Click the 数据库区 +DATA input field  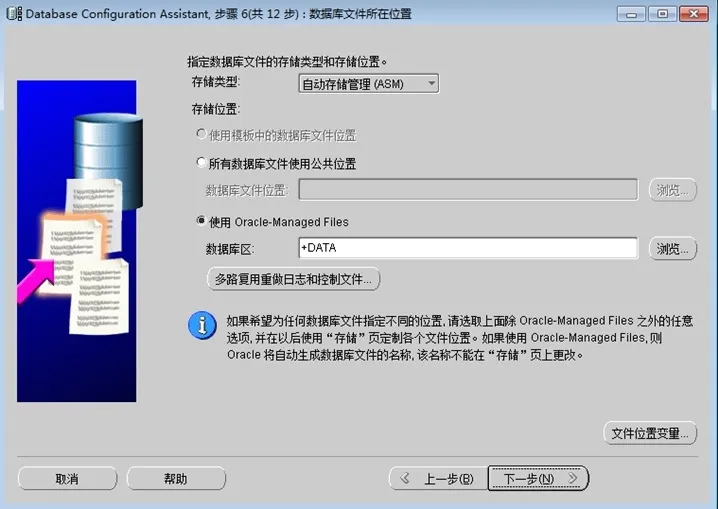coord(468,248)
